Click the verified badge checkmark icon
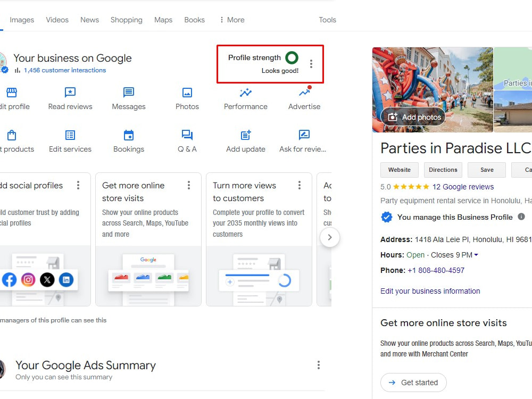 [386, 217]
